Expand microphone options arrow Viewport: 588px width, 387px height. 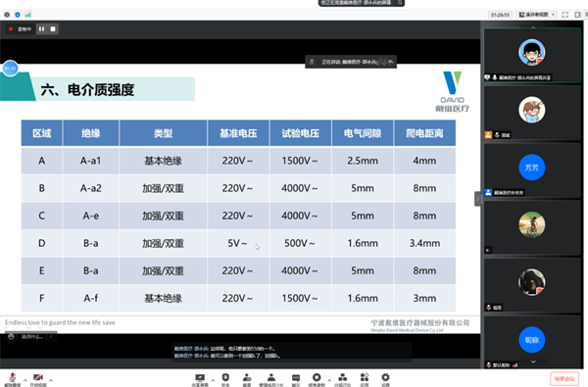[x=25, y=380]
